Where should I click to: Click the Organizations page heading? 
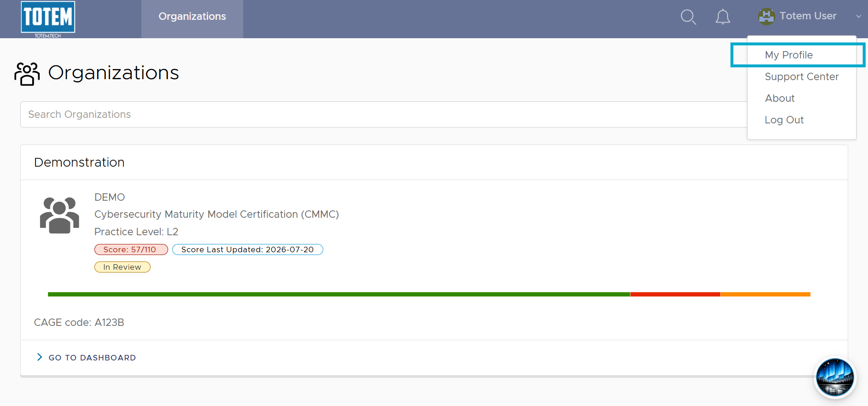[113, 73]
